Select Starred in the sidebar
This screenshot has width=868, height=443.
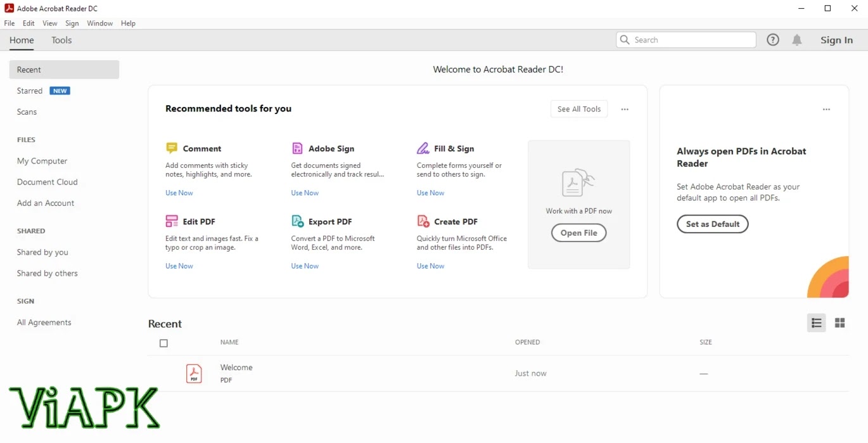[x=30, y=91]
